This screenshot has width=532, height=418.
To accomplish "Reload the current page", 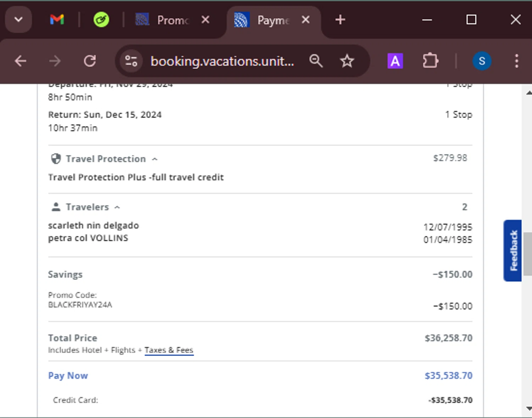I will (x=90, y=61).
